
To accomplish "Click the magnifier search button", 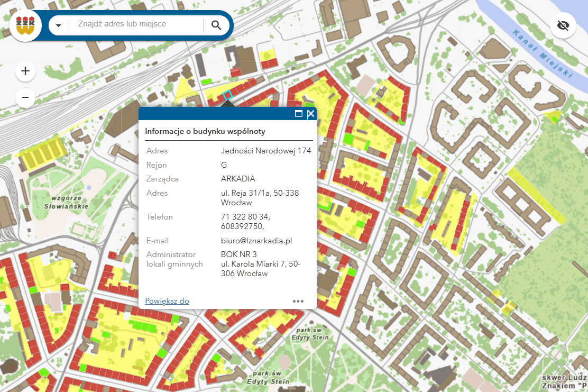I will point(216,25).
